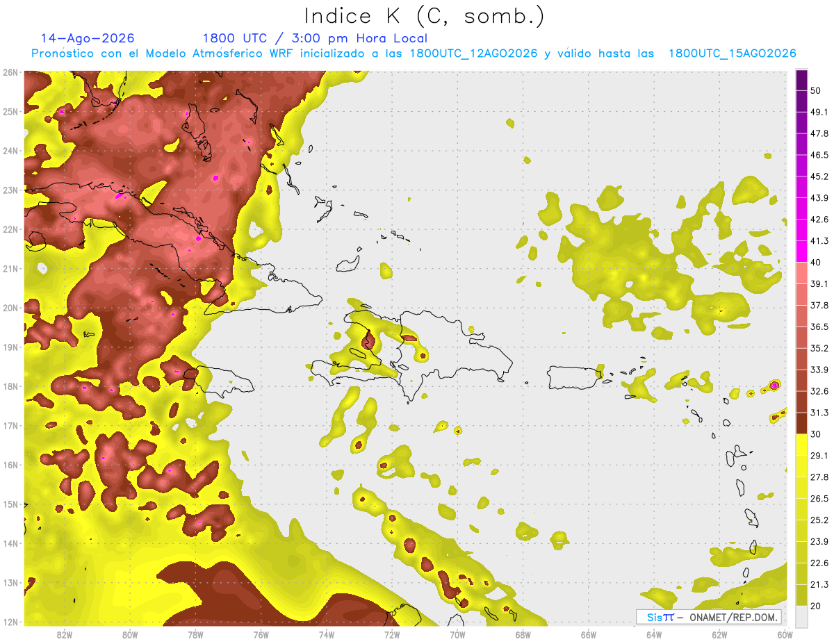Click the colorbar value 41.3
834x644 pixels.
coord(819,241)
